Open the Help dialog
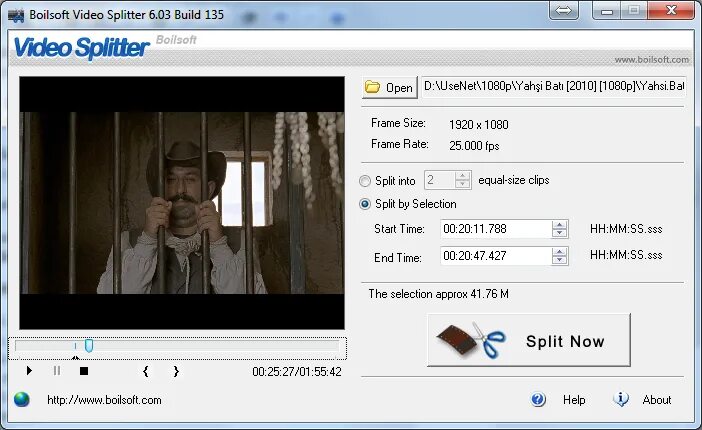Viewport: 702px width, 430px height. click(x=574, y=400)
